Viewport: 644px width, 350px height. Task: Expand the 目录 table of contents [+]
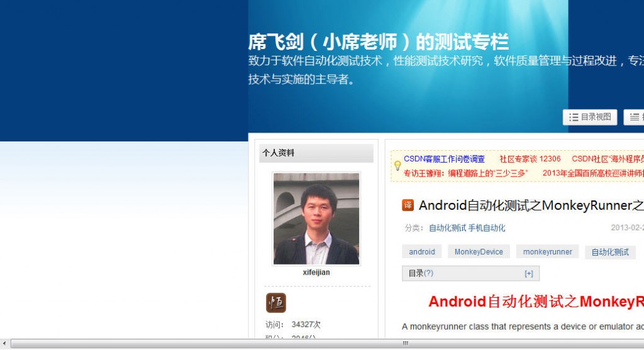529,274
